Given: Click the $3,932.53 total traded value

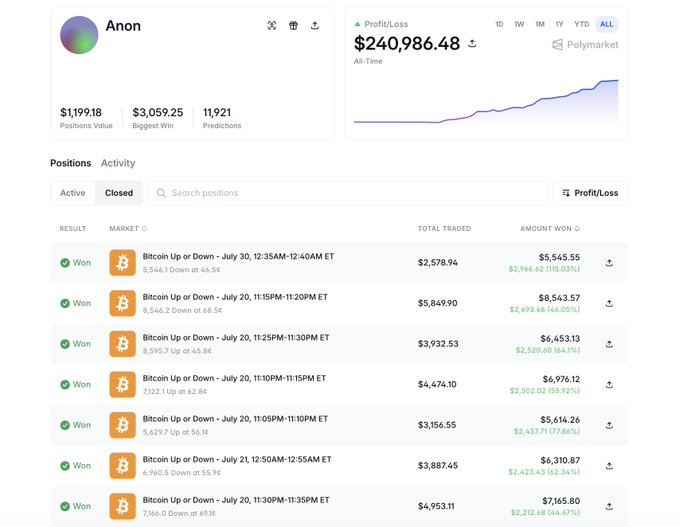Looking at the screenshot, I should tap(438, 344).
